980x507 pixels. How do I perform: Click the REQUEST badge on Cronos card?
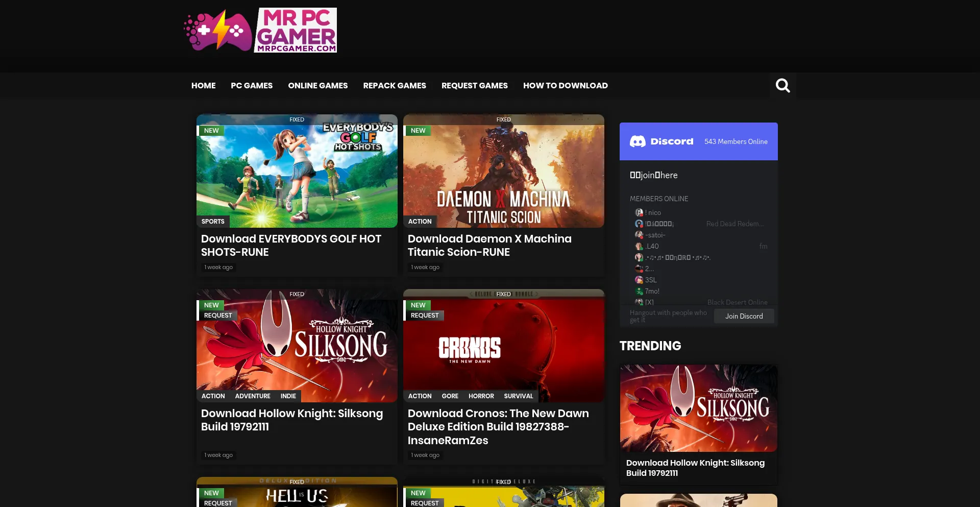coord(425,316)
